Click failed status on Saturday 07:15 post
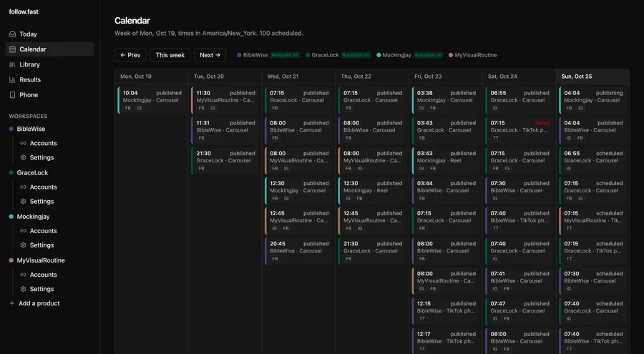This screenshot has width=644, height=354. coord(542,123)
